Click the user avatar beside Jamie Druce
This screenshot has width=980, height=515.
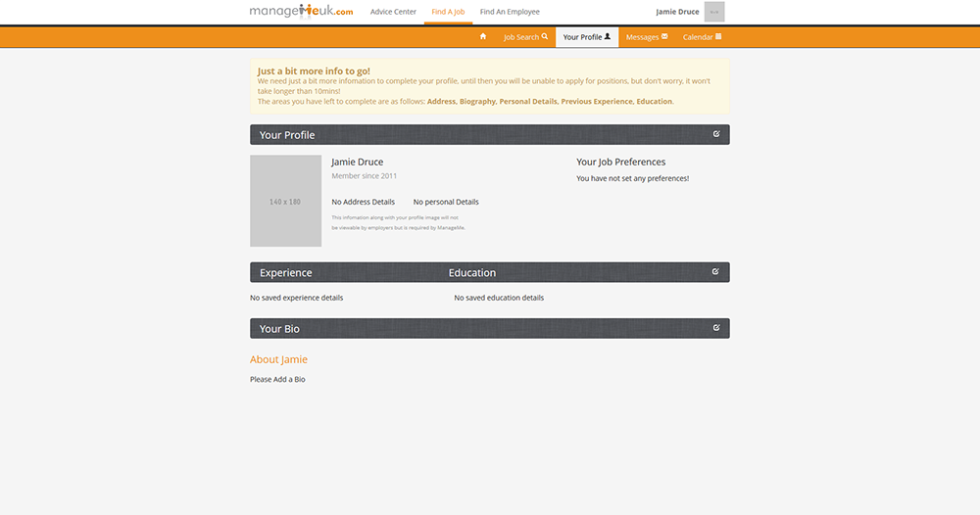[x=714, y=12]
